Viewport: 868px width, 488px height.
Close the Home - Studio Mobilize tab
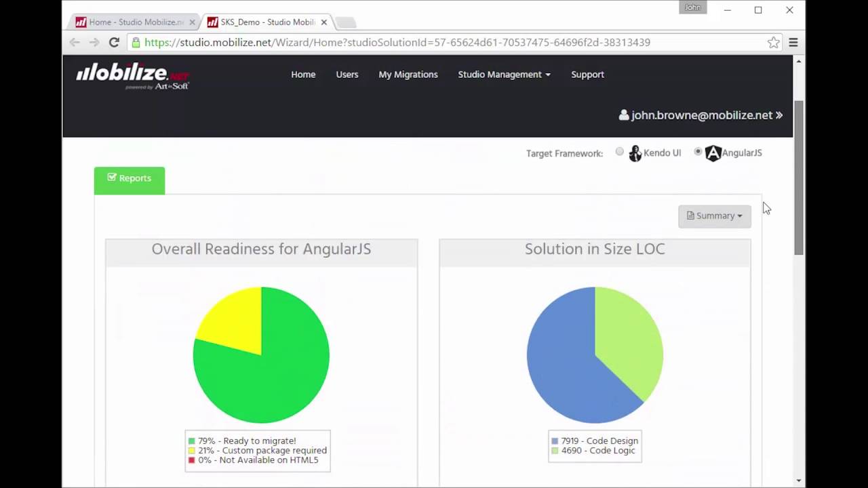[x=192, y=22]
